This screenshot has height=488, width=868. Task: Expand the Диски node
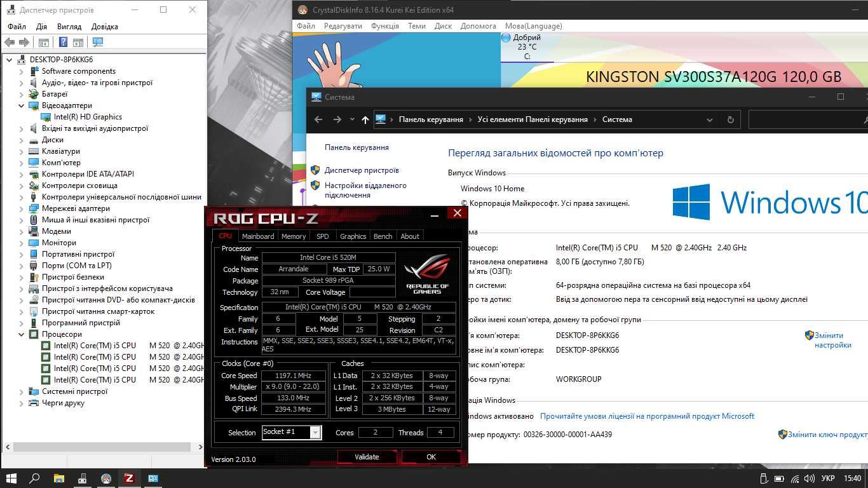(22, 140)
